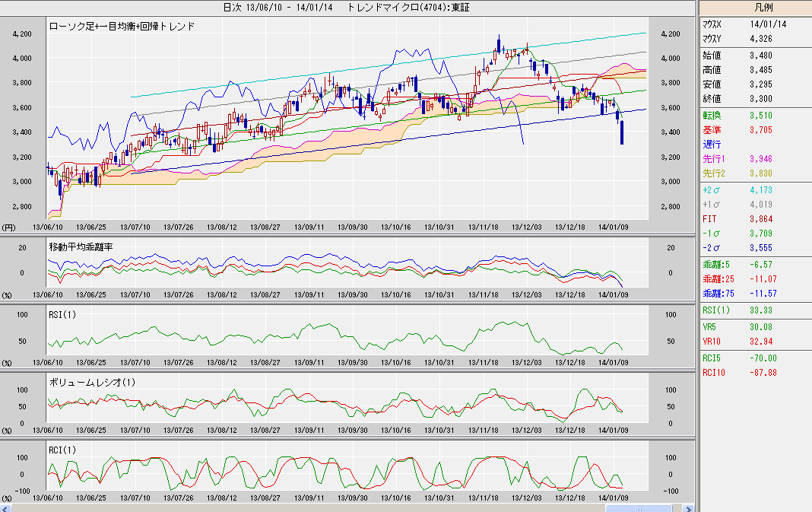Select the RCI10 legend entry
Image resolution: width=812 pixels, height=512 pixels.
click(715, 372)
